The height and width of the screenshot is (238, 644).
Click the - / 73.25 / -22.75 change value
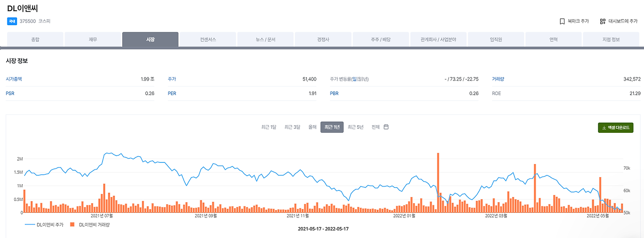461,79
